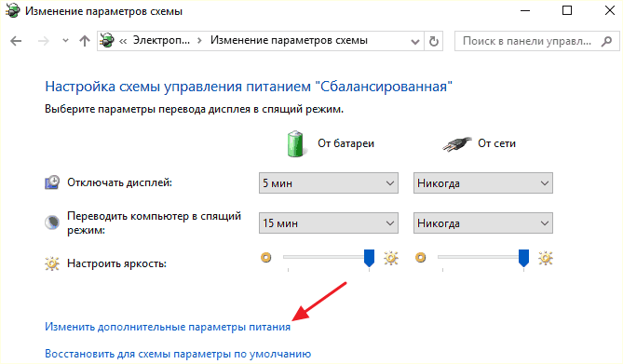Screen dimensions: 623x364
Task: Click the «Изменение параметров схемы» breadcrumb
Action: point(289,40)
